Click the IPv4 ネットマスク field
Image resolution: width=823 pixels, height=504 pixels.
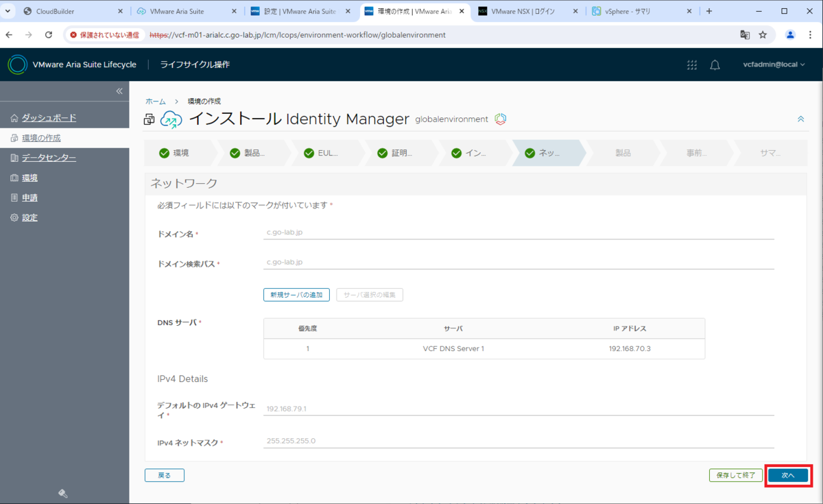click(519, 441)
